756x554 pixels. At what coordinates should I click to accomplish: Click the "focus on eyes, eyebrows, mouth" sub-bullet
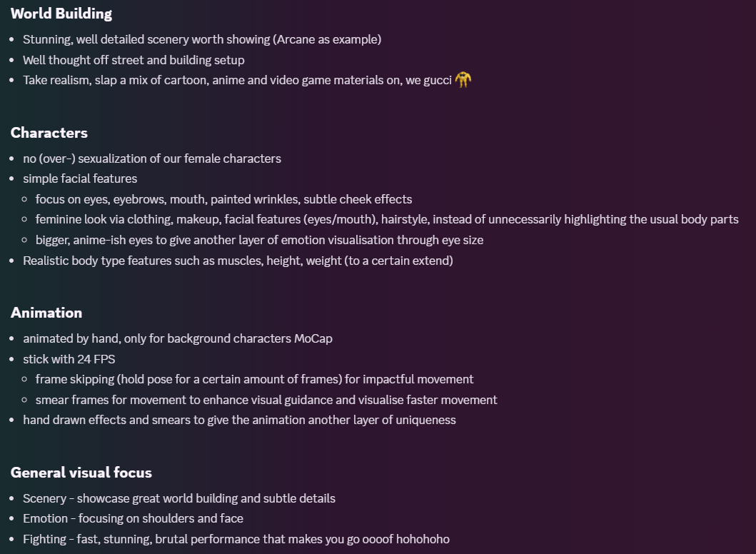[223, 199]
